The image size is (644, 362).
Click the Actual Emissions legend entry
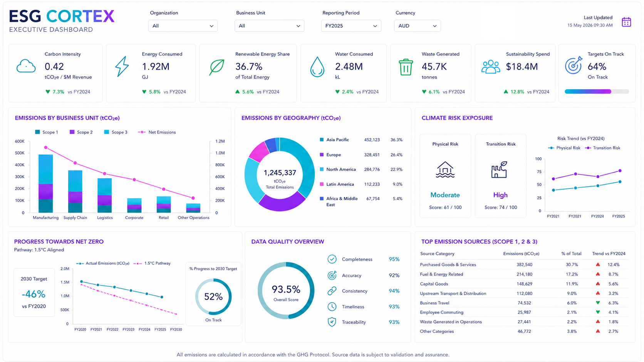[103, 264]
